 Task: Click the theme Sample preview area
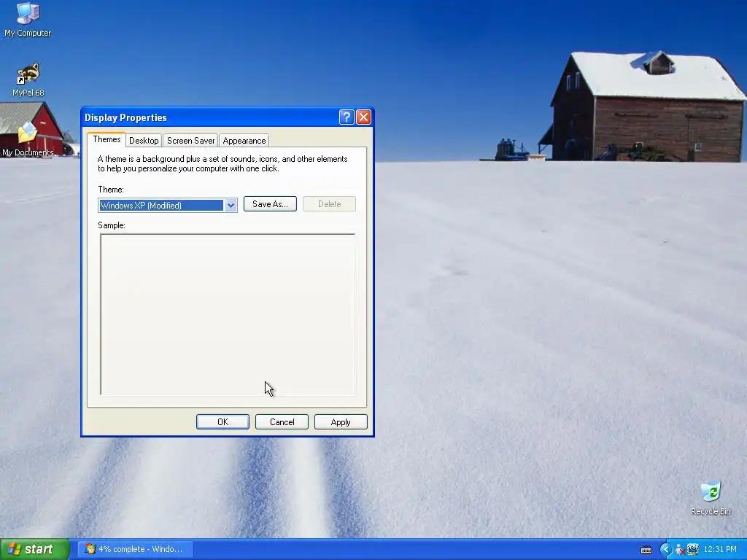click(228, 314)
